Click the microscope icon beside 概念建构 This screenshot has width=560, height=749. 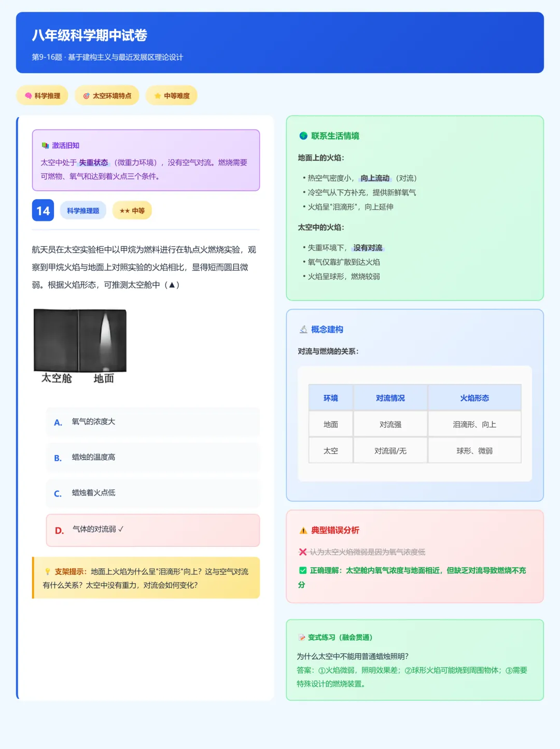303,329
